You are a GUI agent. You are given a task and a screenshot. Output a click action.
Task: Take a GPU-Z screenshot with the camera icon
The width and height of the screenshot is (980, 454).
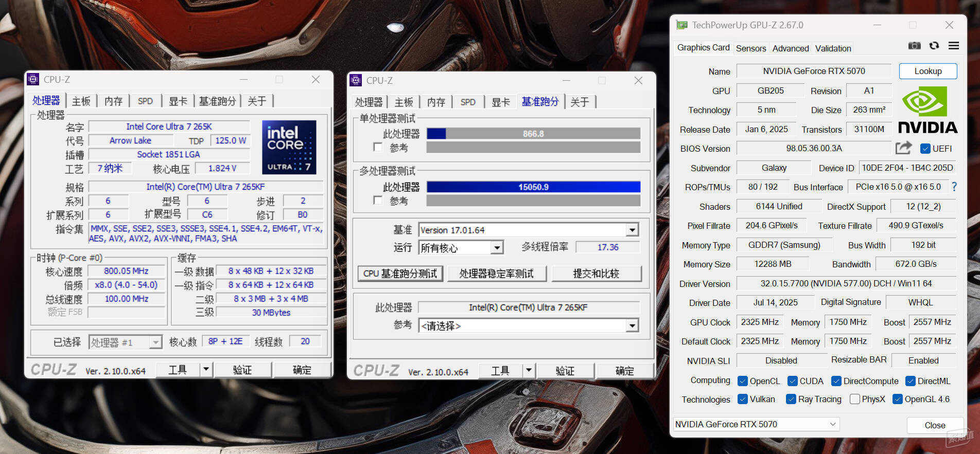point(914,46)
